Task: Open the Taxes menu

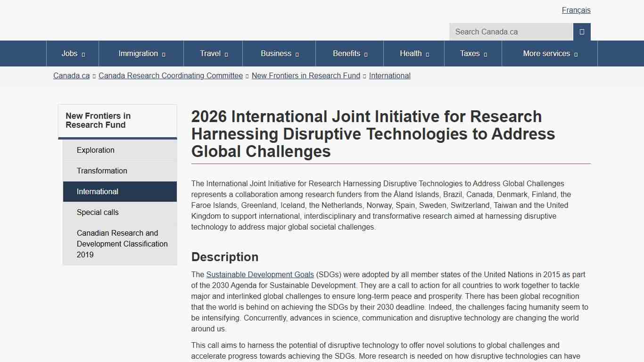Action: point(473,53)
